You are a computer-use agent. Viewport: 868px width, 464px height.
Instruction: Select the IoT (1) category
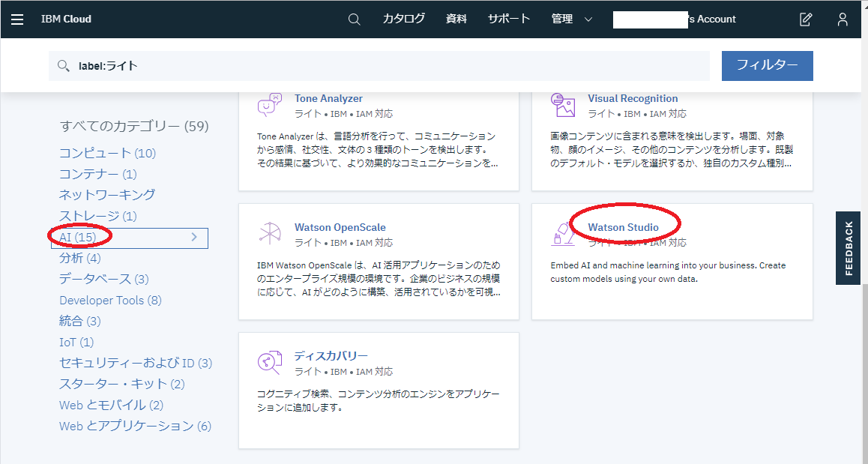pyautogui.click(x=76, y=342)
